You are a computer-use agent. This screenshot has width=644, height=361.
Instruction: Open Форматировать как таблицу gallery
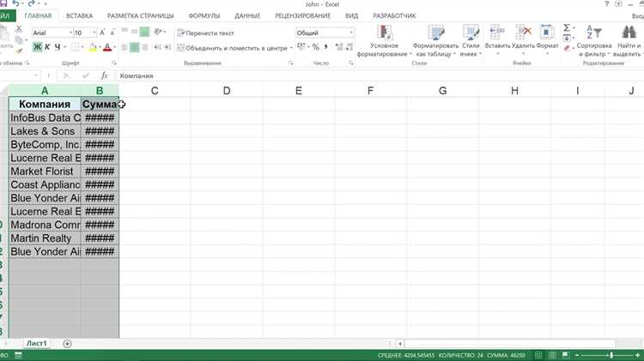coord(435,41)
